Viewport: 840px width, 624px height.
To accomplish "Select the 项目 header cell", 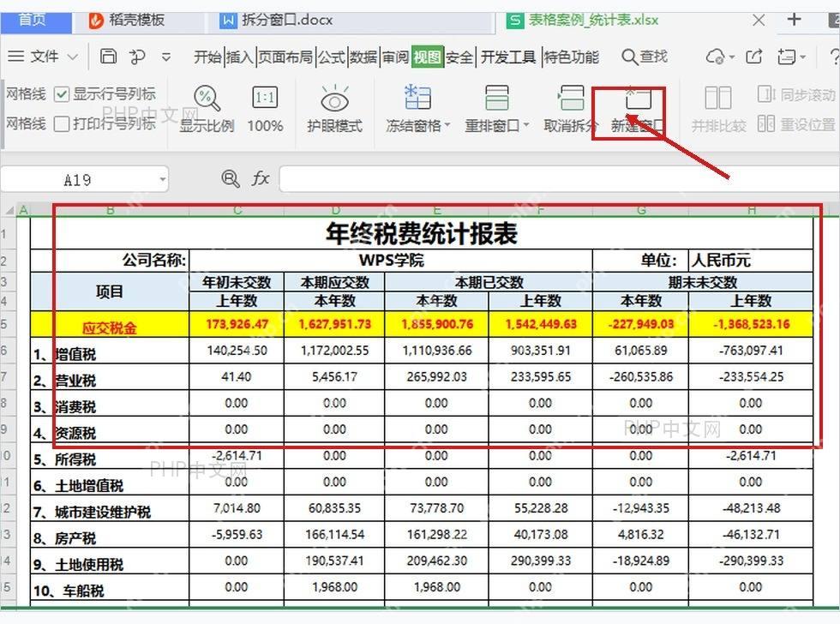I will tap(110, 291).
